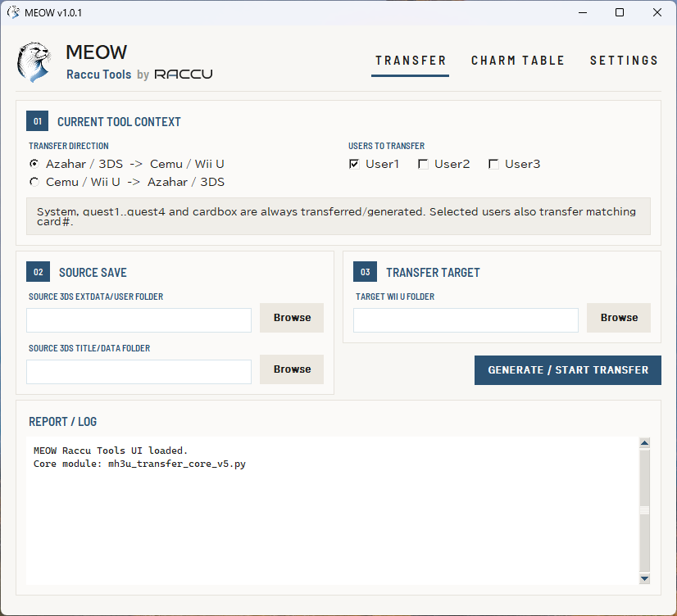The height and width of the screenshot is (616, 677).
Task: Click the 'MEOW Raccu Tools UI loaded.' log line
Action: point(111,451)
